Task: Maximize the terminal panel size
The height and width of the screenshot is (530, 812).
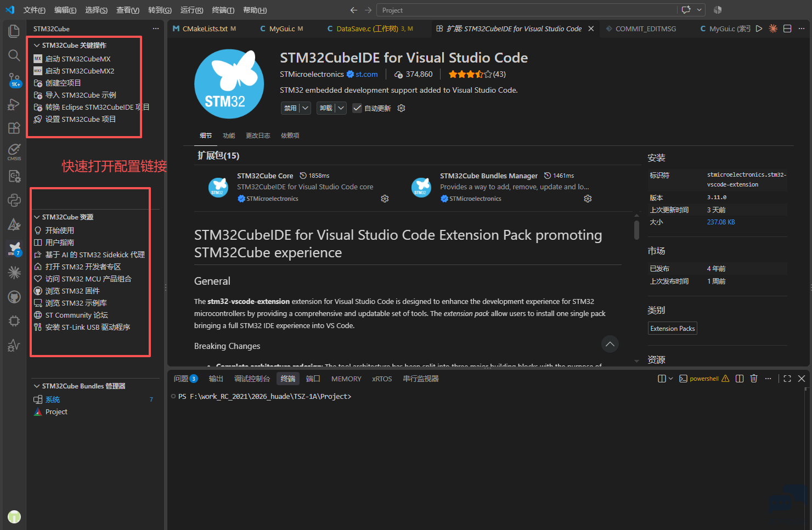Action: click(x=787, y=379)
